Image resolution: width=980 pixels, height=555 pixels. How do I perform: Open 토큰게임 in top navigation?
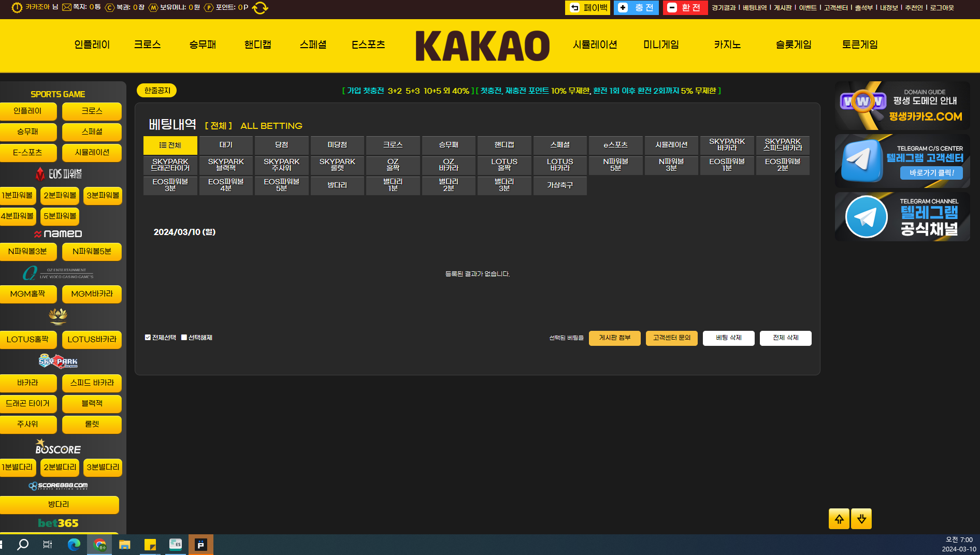coord(860,45)
